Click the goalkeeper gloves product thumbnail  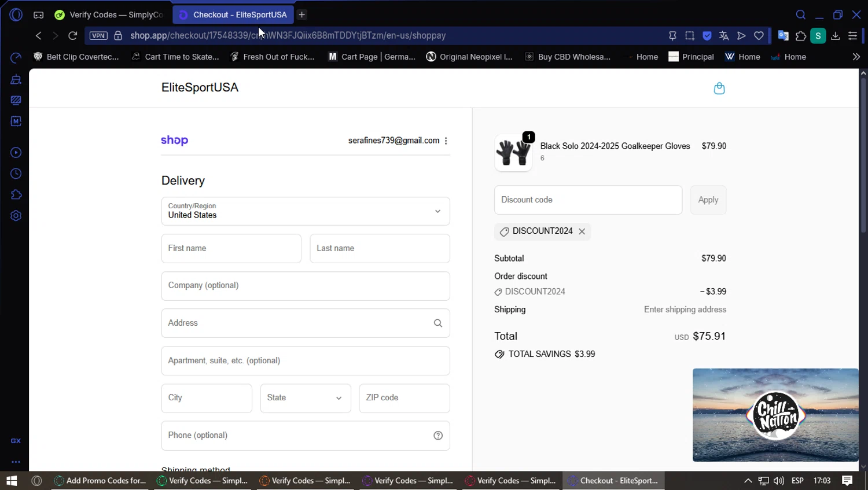513,153
